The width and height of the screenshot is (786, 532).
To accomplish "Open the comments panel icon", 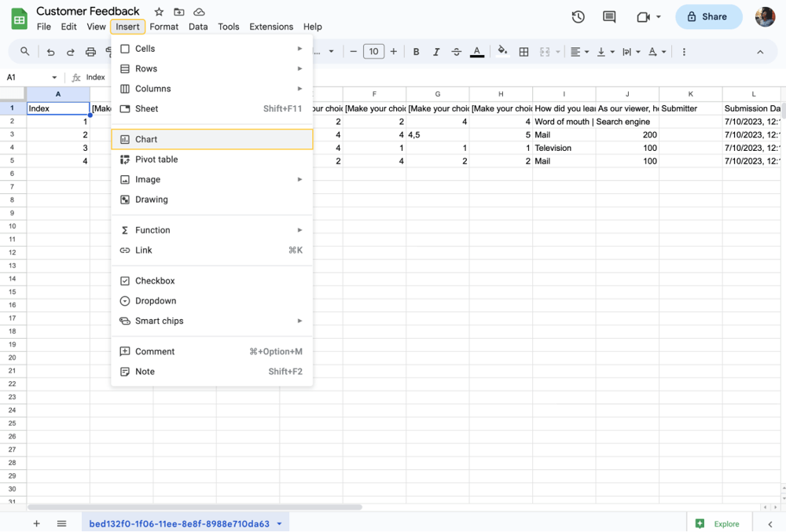I will coord(609,17).
